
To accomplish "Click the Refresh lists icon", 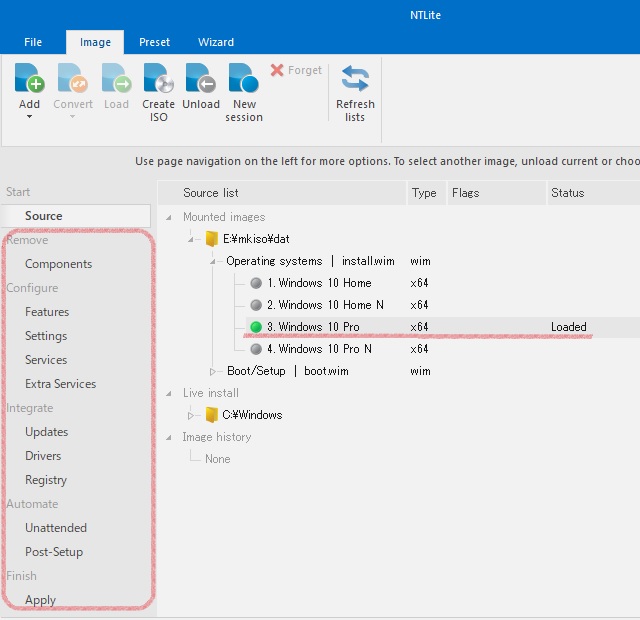I will 355,79.
